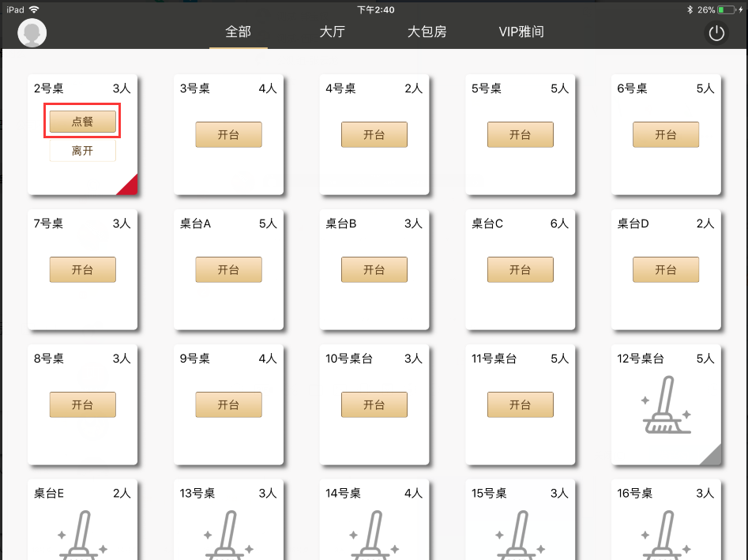Viewport: 748px width, 560px height.
Task: Tap 开台 for 7号桌
Action: click(82, 269)
